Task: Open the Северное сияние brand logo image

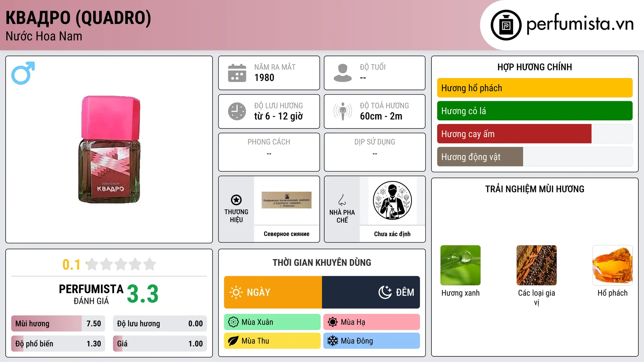Action: click(286, 200)
